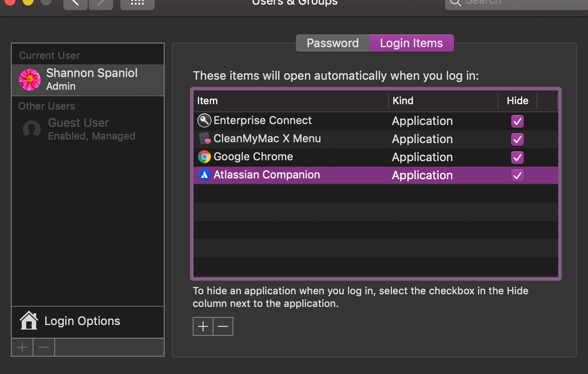Toggle Hide checkbox for CleanMyMac X Menu
This screenshot has width=588, height=374.
(x=517, y=139)
